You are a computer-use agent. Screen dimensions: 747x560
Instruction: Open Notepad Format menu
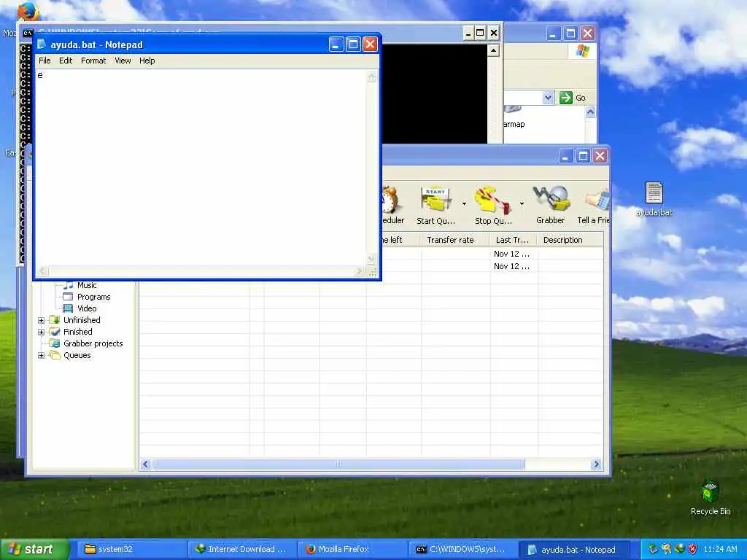93,61
